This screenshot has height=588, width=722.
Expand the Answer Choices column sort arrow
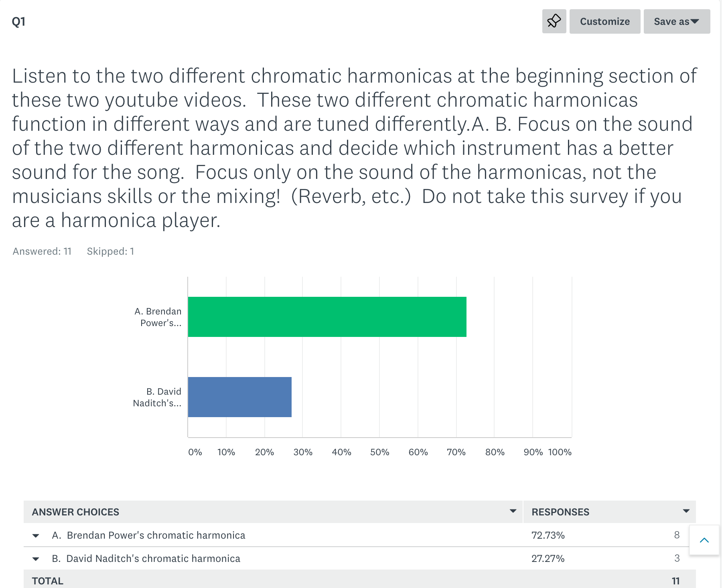[513, 511]
